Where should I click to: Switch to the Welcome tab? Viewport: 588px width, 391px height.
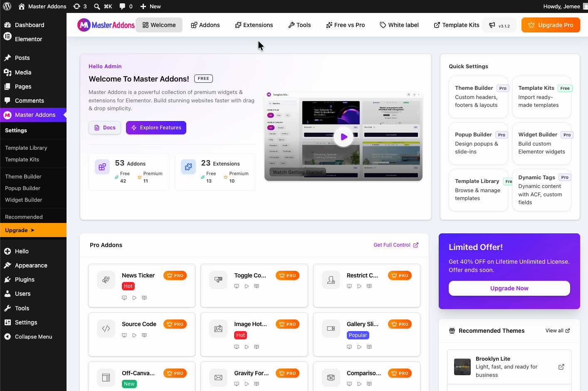[x=159, y=25]
